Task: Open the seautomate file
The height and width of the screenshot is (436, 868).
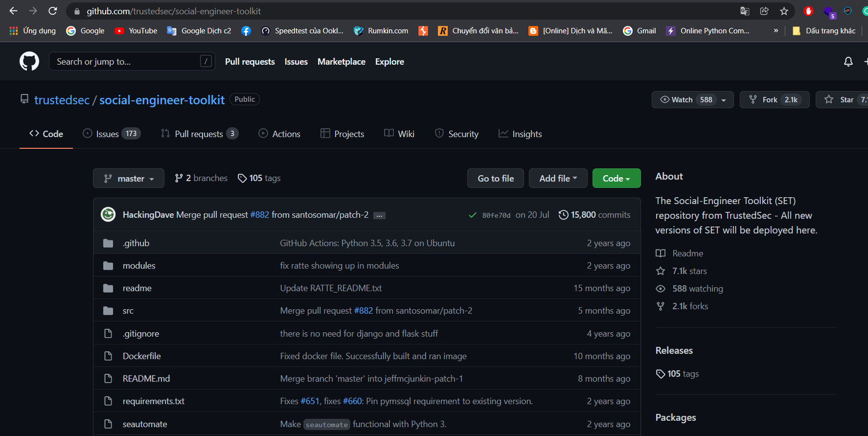Action: pyautogui.click(x=145, y=424)
